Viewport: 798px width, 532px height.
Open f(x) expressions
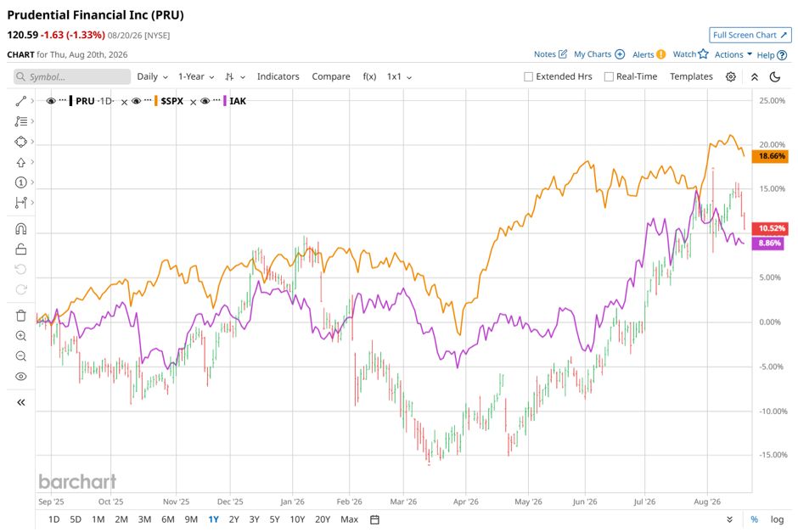click(x=369, y=77)
